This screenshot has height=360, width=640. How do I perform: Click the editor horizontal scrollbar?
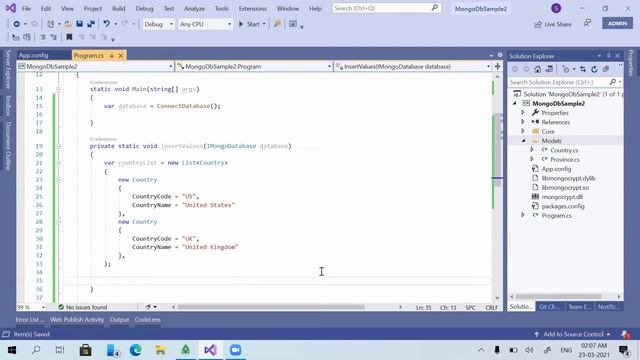click(x=271, y=307)
